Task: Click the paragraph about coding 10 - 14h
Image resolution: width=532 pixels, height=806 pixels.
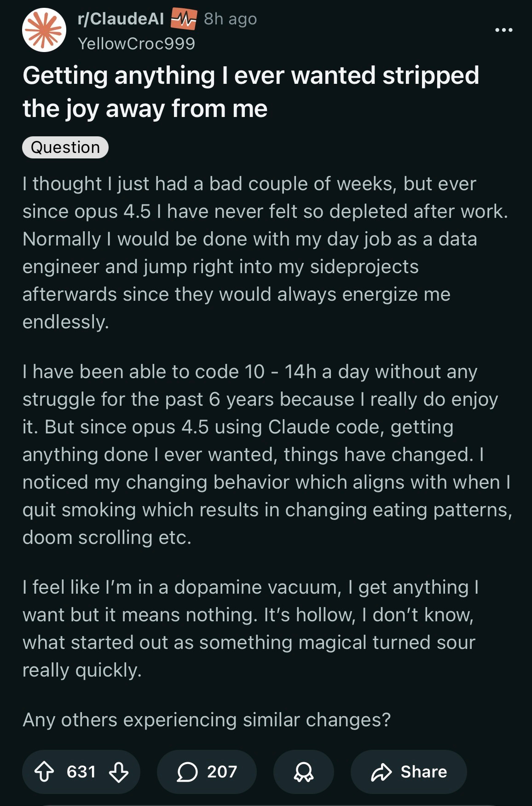Action: (x=266, y=454)
